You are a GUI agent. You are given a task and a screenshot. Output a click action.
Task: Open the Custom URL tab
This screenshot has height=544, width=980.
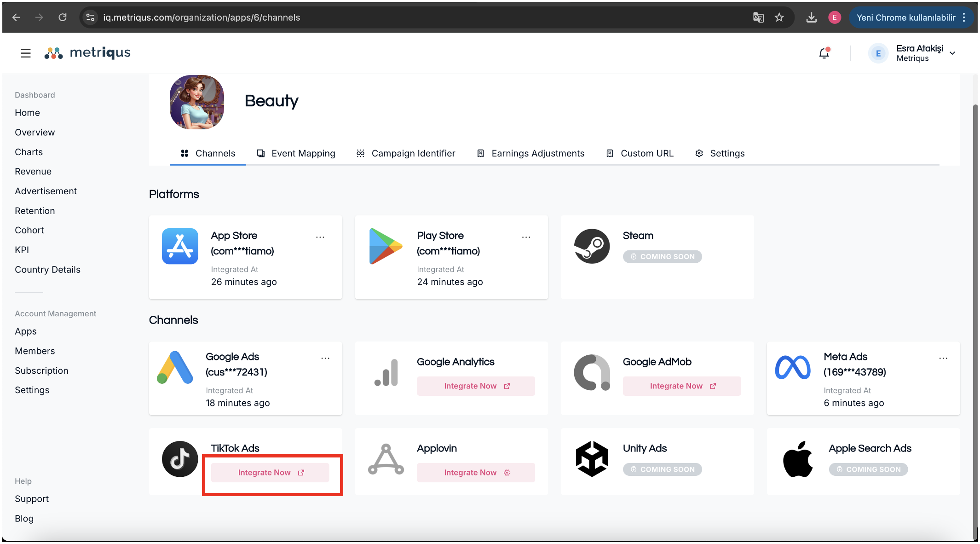pos(640,153)
